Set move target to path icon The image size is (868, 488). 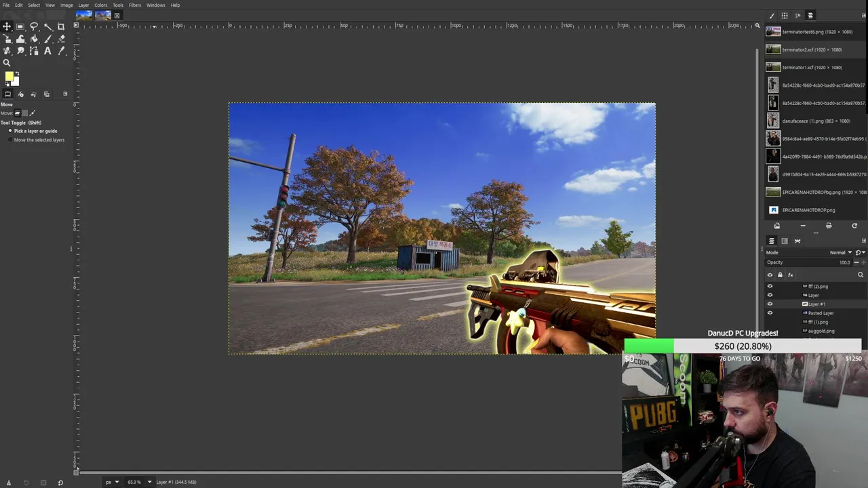point(33,113)
